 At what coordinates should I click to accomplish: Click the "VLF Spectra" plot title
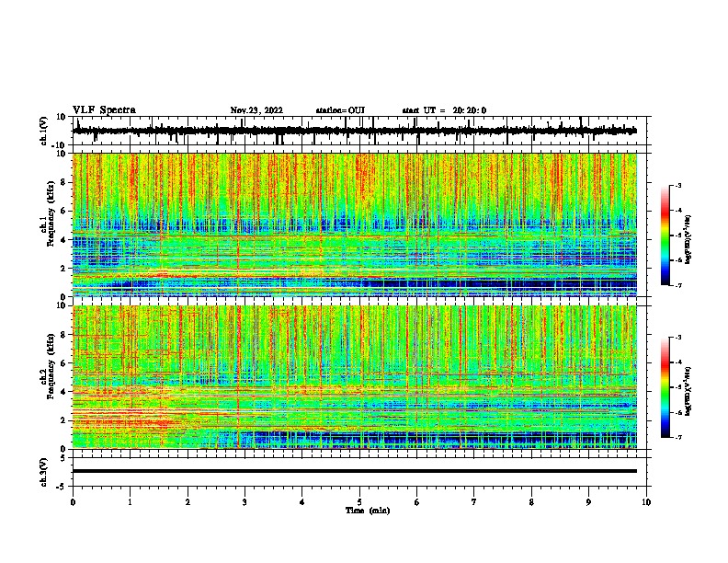click(104, 110)
